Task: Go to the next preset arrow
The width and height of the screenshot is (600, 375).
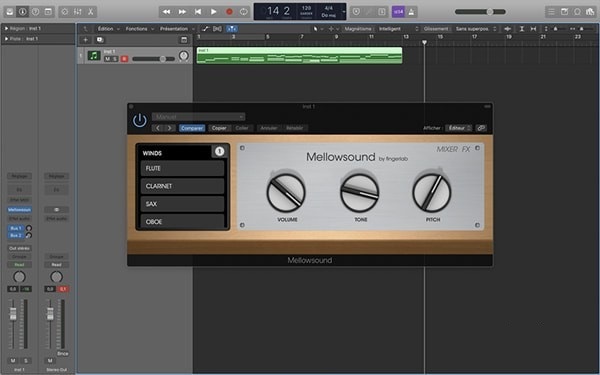Action: (170, 128)
